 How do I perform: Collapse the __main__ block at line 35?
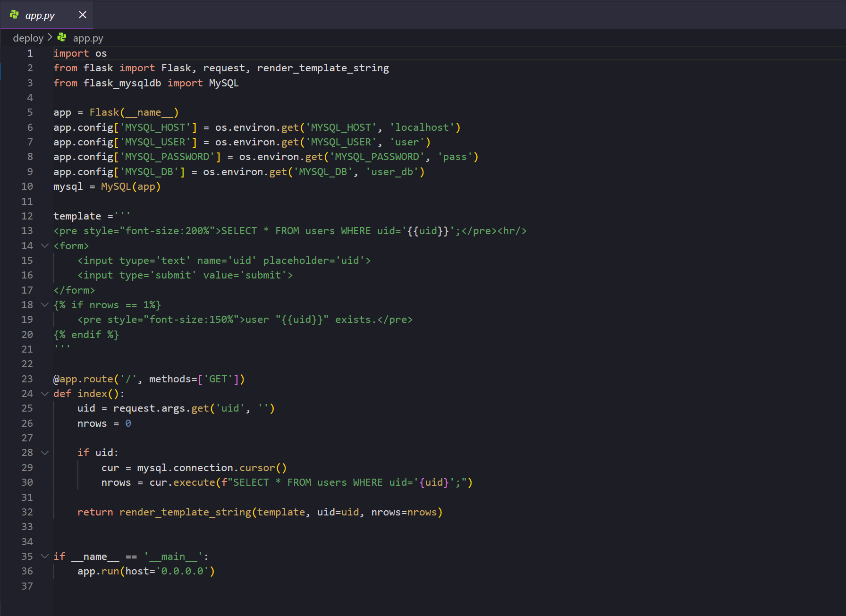pos(45,557)
